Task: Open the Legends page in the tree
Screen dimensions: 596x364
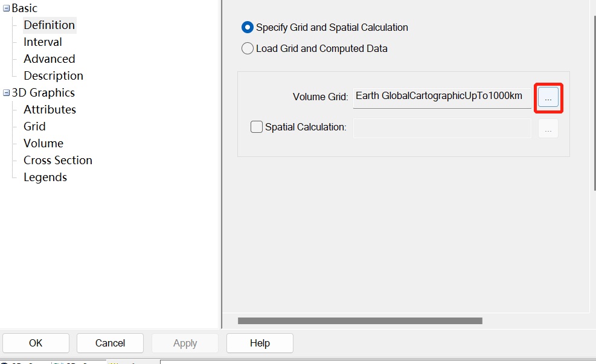Action: 45,177
